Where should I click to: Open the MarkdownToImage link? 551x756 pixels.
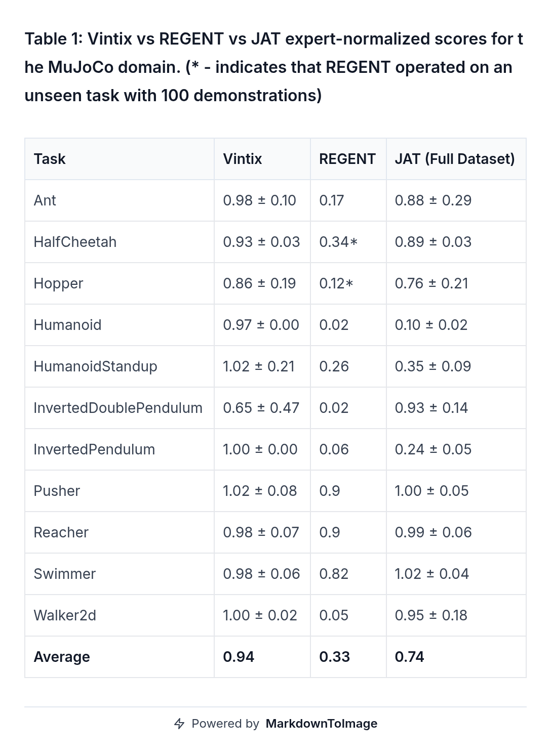(x=321, y=724)
